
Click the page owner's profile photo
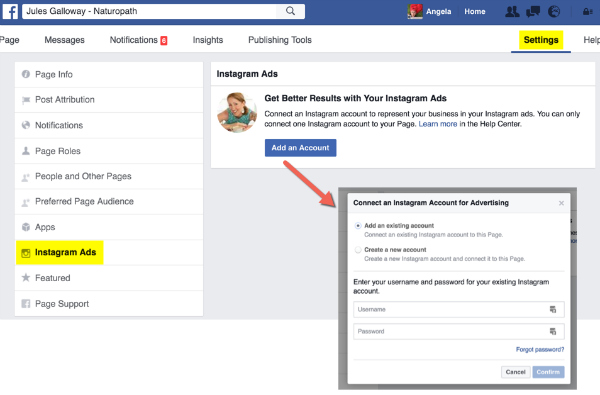point(237,113)
